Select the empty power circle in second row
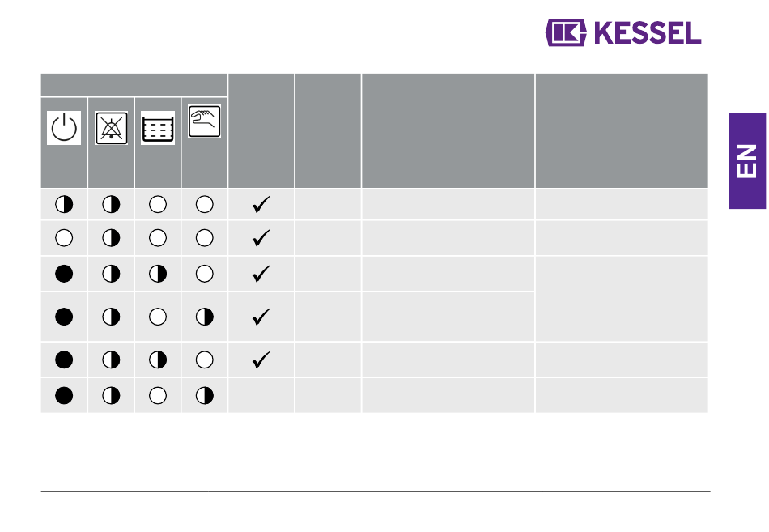 coord(64,238)
